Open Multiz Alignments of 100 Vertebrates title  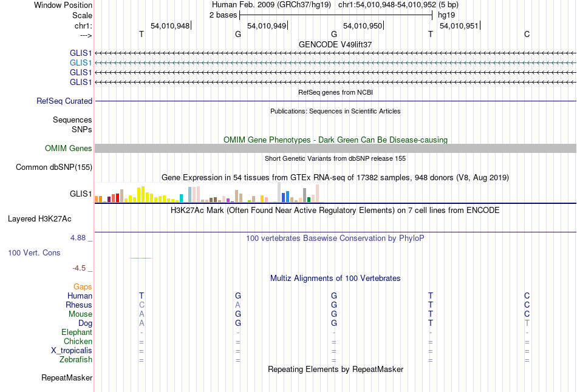[335, 279]
